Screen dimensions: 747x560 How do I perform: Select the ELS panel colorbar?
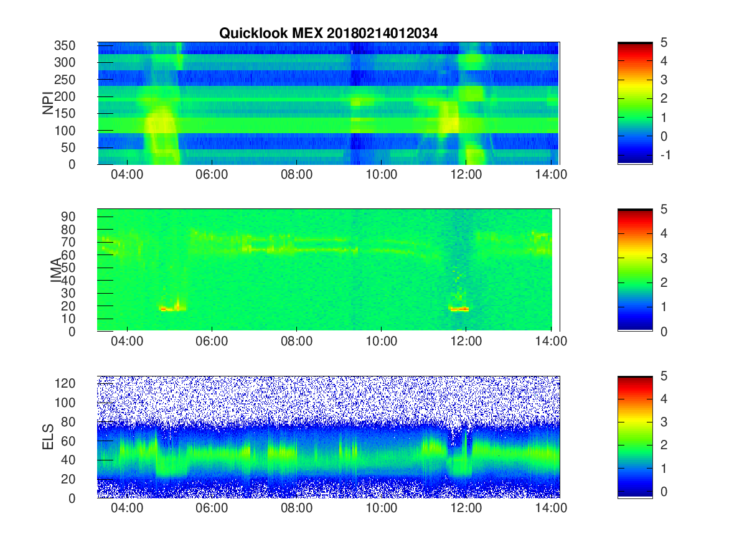point(635,437)
